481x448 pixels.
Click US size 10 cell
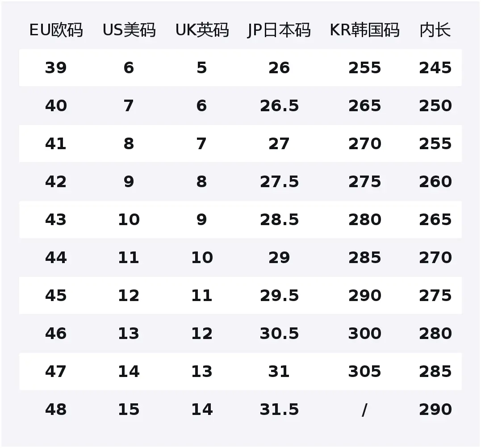pyautogui.click(x=129, y=220)
